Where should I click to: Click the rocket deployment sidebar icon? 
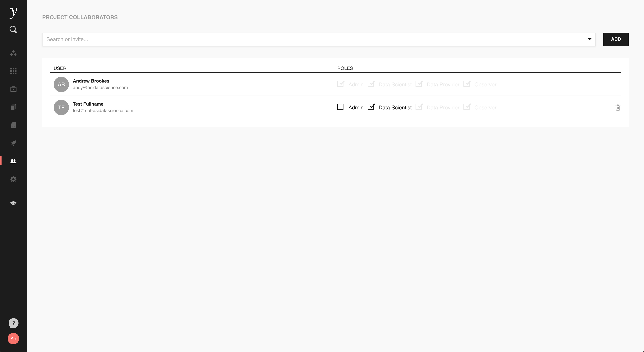13,143
